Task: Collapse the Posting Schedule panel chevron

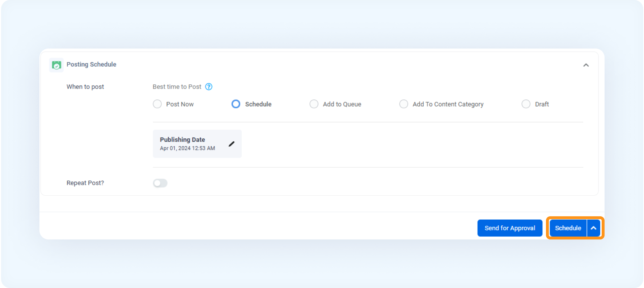Action: click(586, 65)
